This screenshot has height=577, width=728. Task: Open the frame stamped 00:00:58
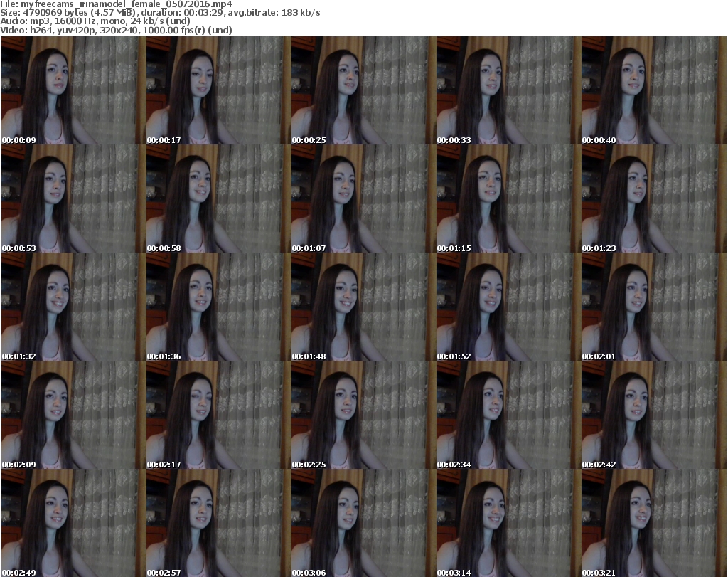point(218,198)
